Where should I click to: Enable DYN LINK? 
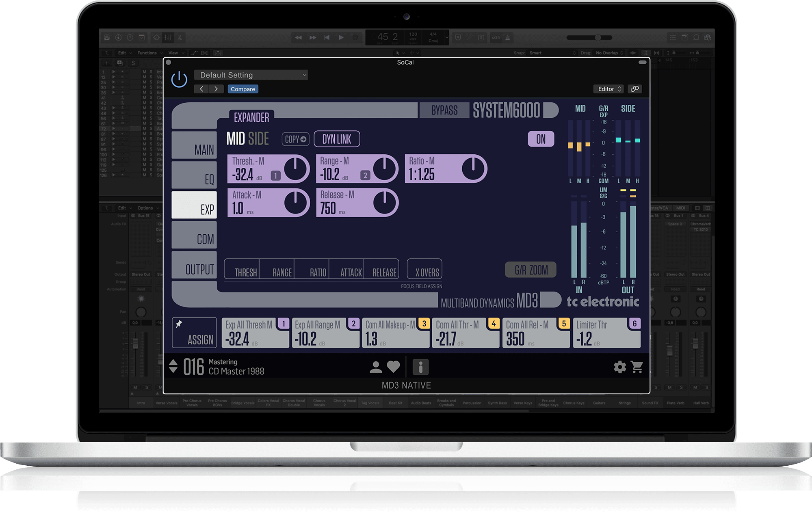click(337, 139)
